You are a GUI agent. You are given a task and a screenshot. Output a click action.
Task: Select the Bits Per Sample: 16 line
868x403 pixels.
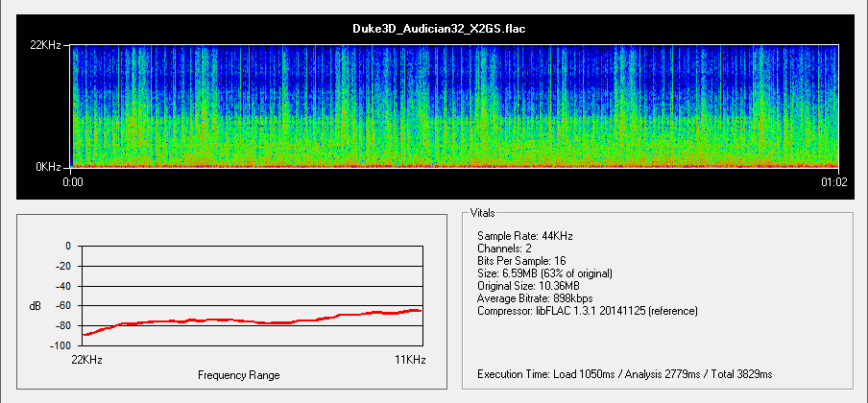[526, 261]
